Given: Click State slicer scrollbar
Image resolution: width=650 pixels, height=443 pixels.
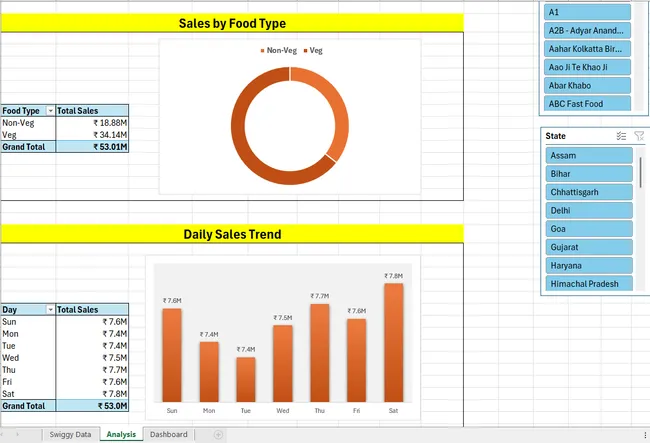Looking at the screenshot, I should (x=640, y=172).
